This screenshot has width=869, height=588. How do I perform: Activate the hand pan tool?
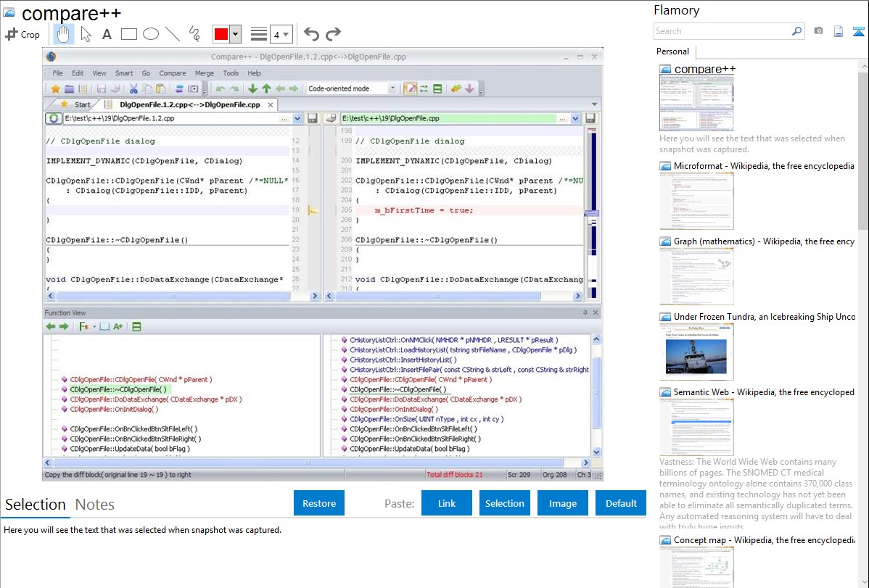pos(63,34)
